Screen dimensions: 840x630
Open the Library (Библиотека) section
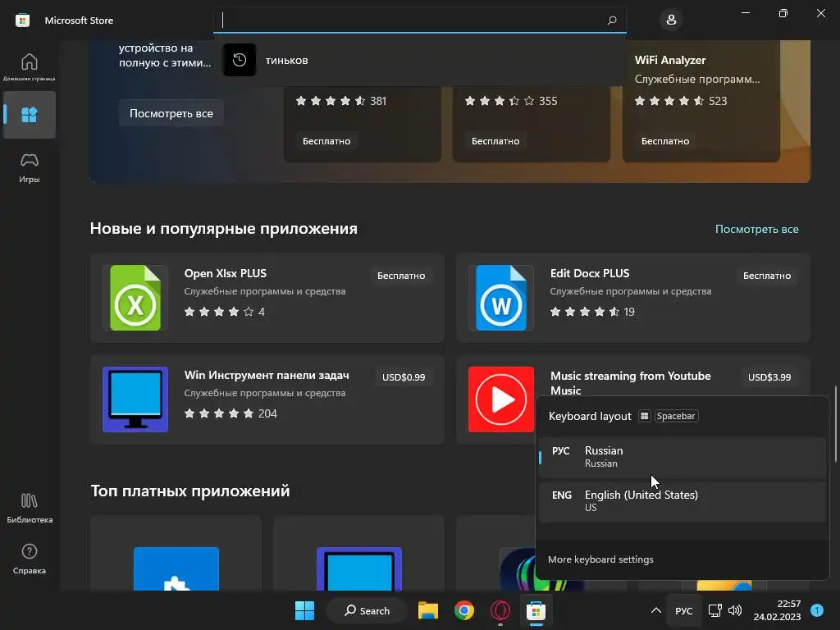click(x=29, y=507)
